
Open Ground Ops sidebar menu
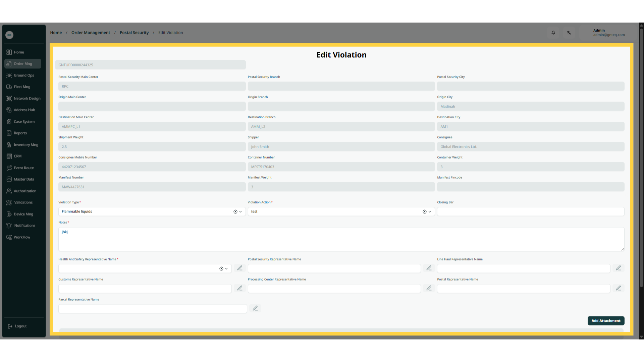pyautogui.click(x=23, y=75)
